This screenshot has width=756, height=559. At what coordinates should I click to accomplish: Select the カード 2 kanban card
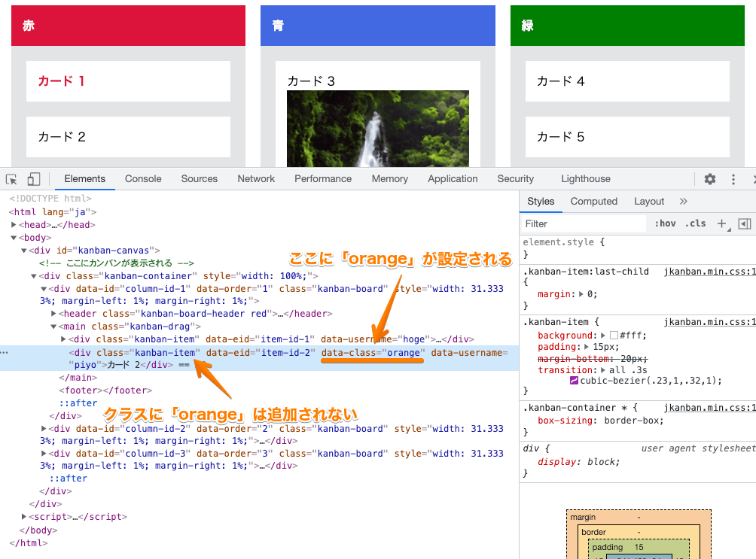(x=128, y=137)
